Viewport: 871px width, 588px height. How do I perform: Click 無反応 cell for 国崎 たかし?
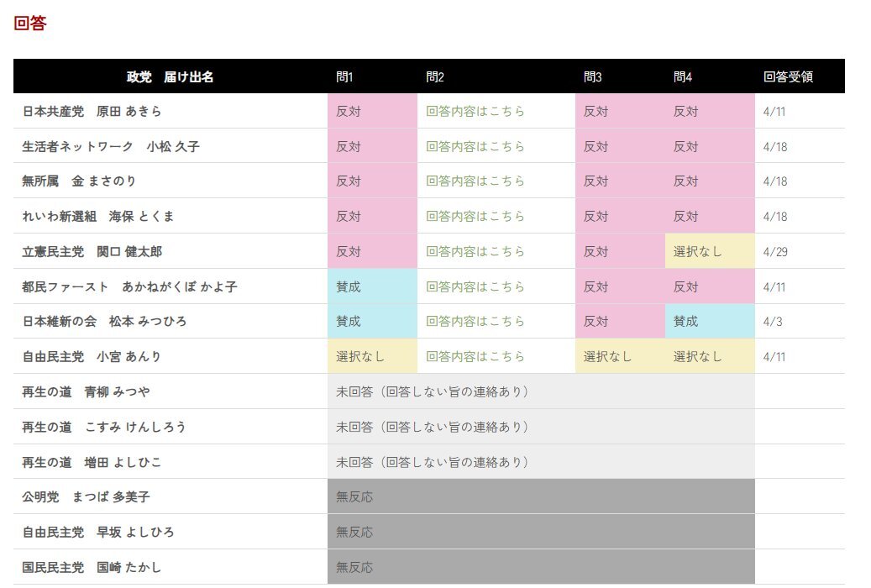coord(541,567)
